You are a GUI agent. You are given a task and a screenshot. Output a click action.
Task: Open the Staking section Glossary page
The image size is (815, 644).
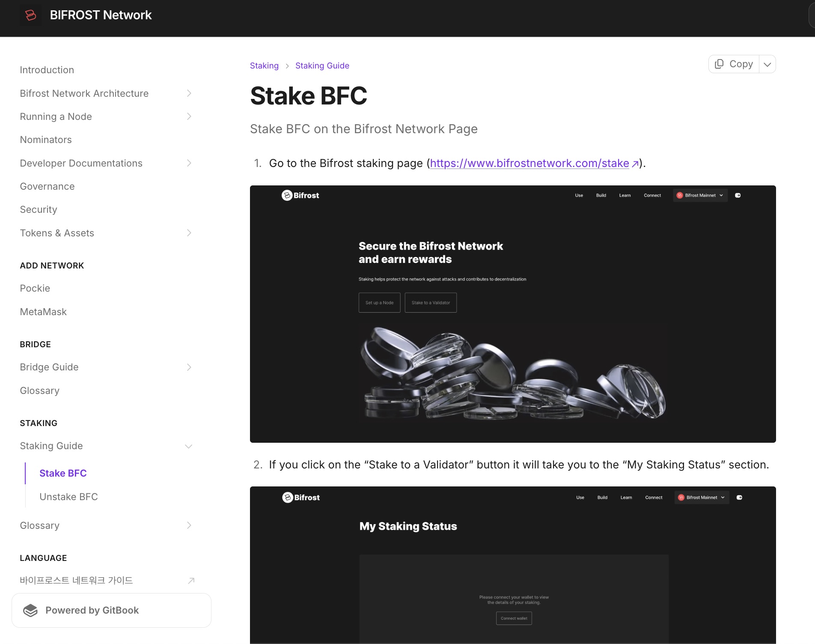coord(40,525)
